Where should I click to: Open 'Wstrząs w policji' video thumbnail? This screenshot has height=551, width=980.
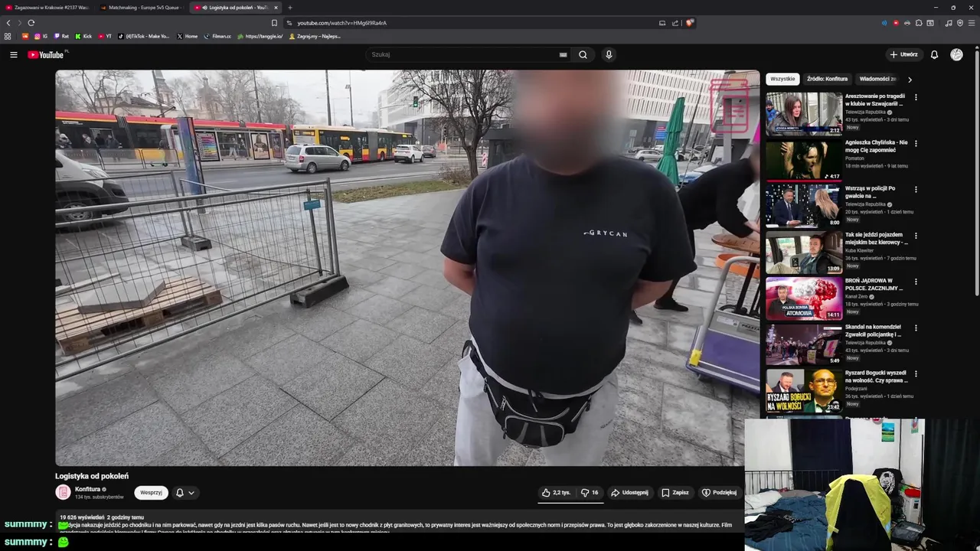(x=804, y=205)
